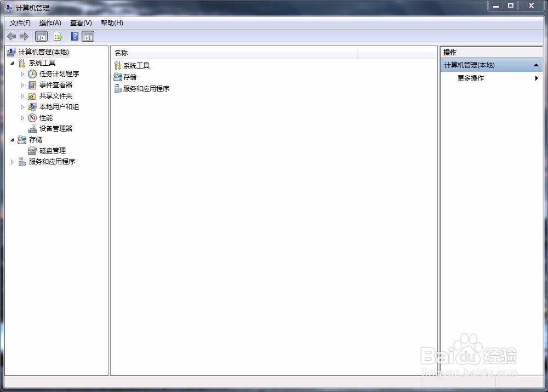Viewport: 548px width, 392px height.
Task: Click the 名称 column header
Action: (235, 53)
